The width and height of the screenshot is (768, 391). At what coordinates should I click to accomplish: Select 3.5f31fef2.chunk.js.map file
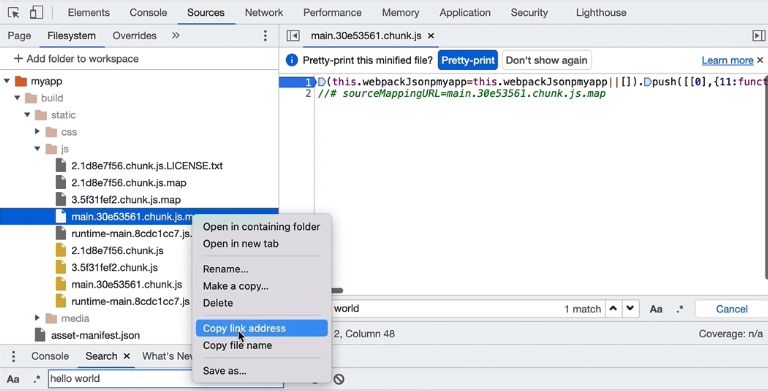coord(126,200)
